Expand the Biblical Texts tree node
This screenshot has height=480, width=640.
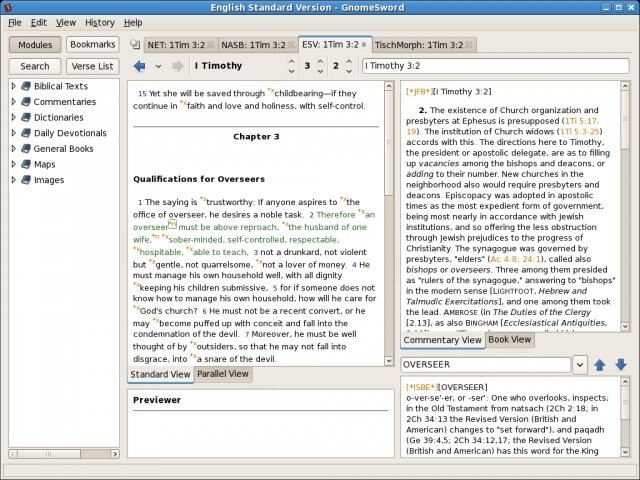click(14, 87)
